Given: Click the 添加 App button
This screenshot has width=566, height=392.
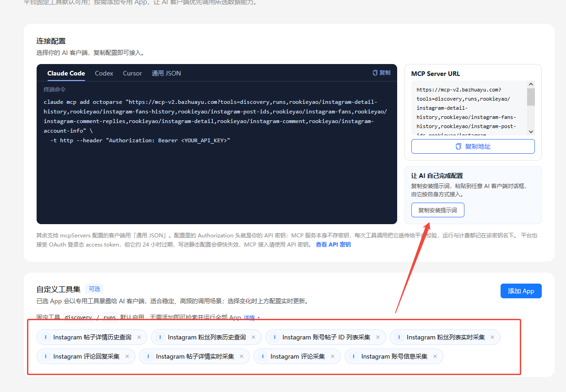Looking at the screenshot, I should [521, 291].
